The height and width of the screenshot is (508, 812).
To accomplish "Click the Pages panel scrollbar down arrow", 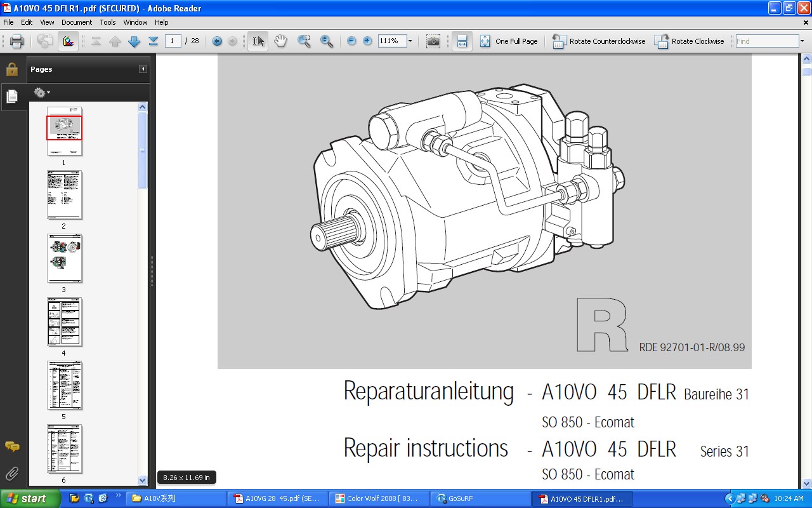I will point(143,481).
